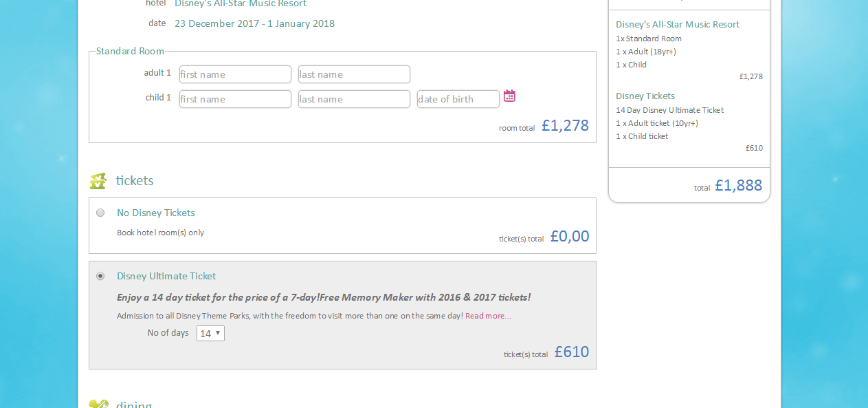The image size is (868, 408).
Task: Focus the child 1 date of birth field
Action: coord(458,99)
